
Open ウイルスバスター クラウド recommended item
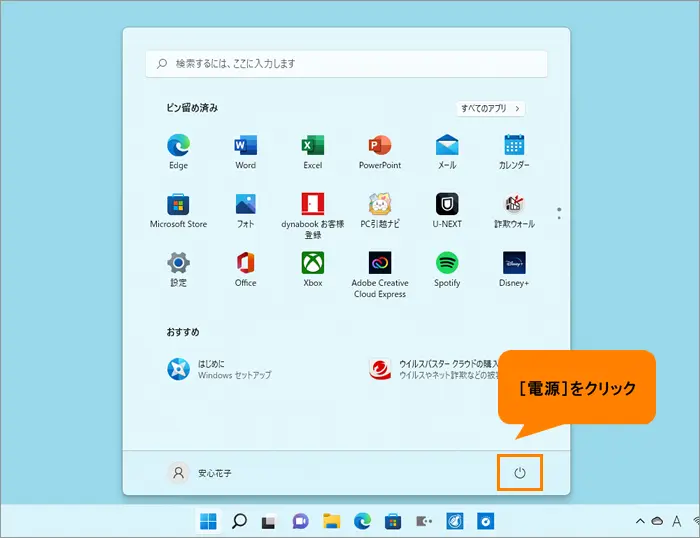(x=433, y=369)
